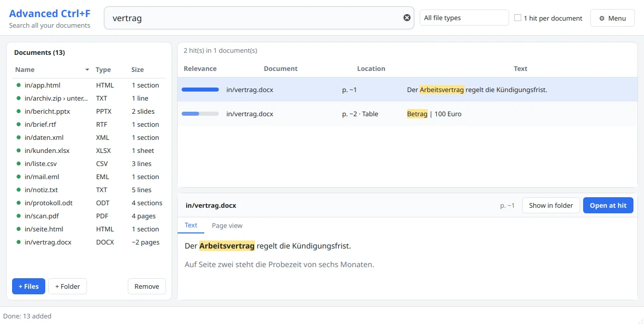Click the Probezeit sentence in the preview
The width and height of the screenshot is (644, 325).
(x=280, y=265)
